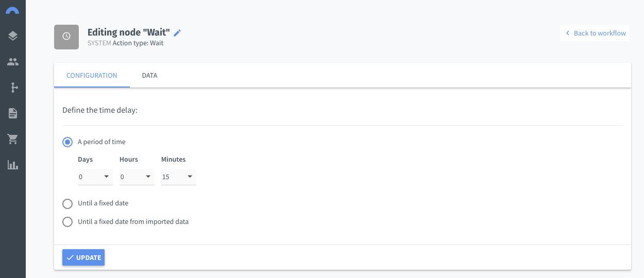The width and height of the screenshot is (644, 278).
Task: Select "A period of time" radio option
Action: click(x=67, y=142)
